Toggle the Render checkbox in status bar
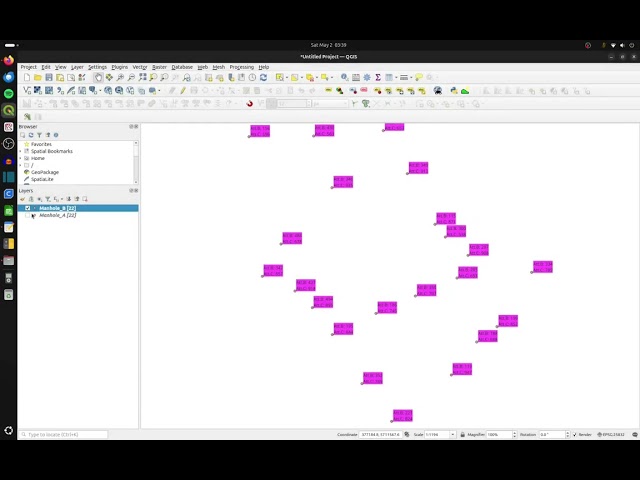 [575, 435]
